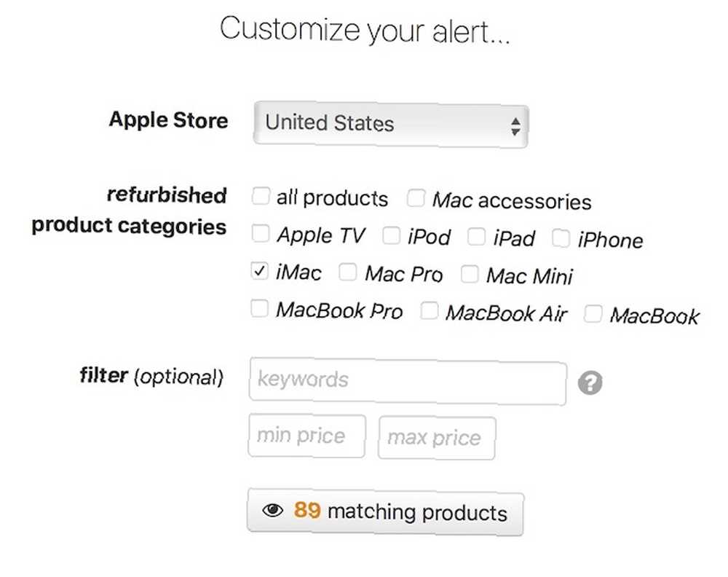The image size is (728, 577).
Task: Tick the MacBook checkbox
Action: click(x=593, y=313)
